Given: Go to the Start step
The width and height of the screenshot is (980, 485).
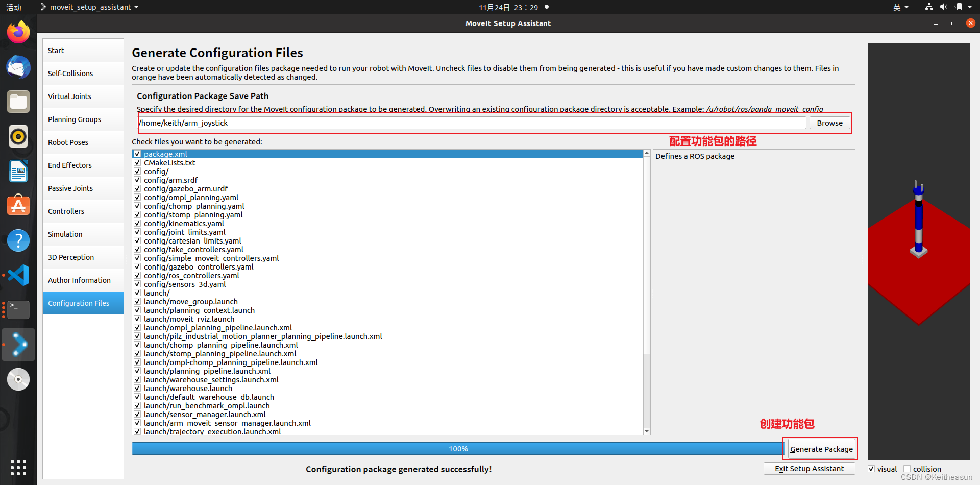Looking at the screenshot, I should point(83,51).
